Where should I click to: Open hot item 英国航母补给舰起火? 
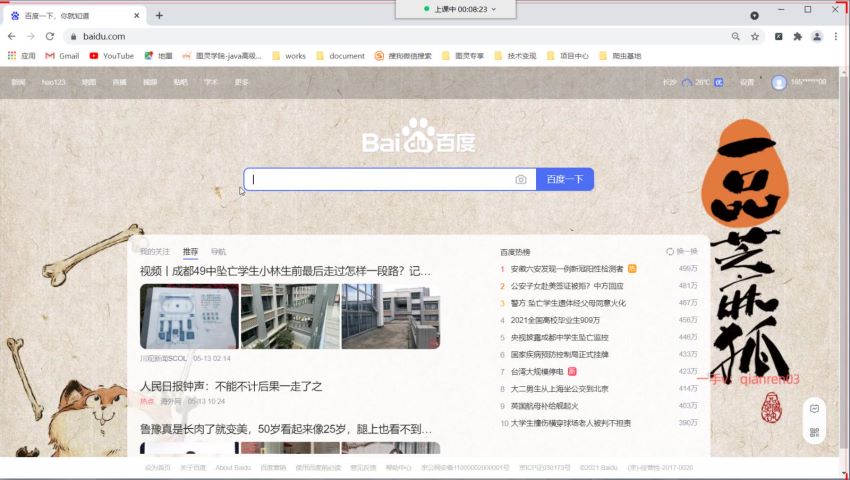(x=544, y=406)
